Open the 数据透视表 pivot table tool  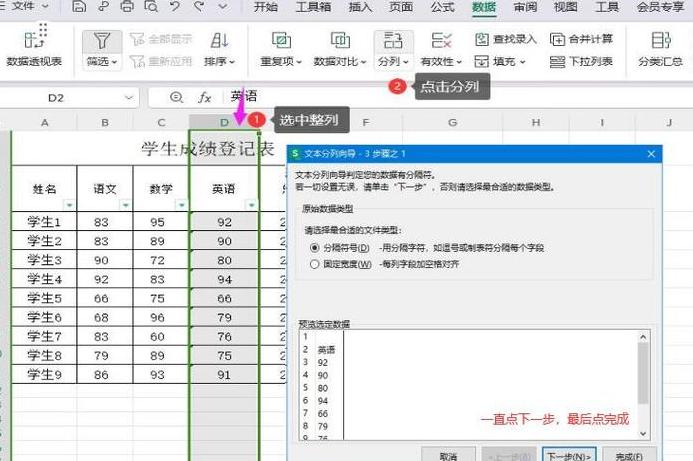(x=34, y=47)
